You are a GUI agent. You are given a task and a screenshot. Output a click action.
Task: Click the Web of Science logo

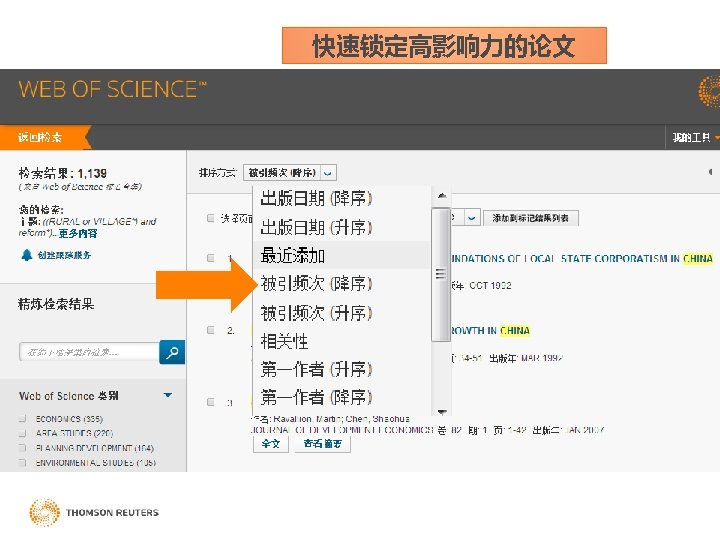pos(112,89)
